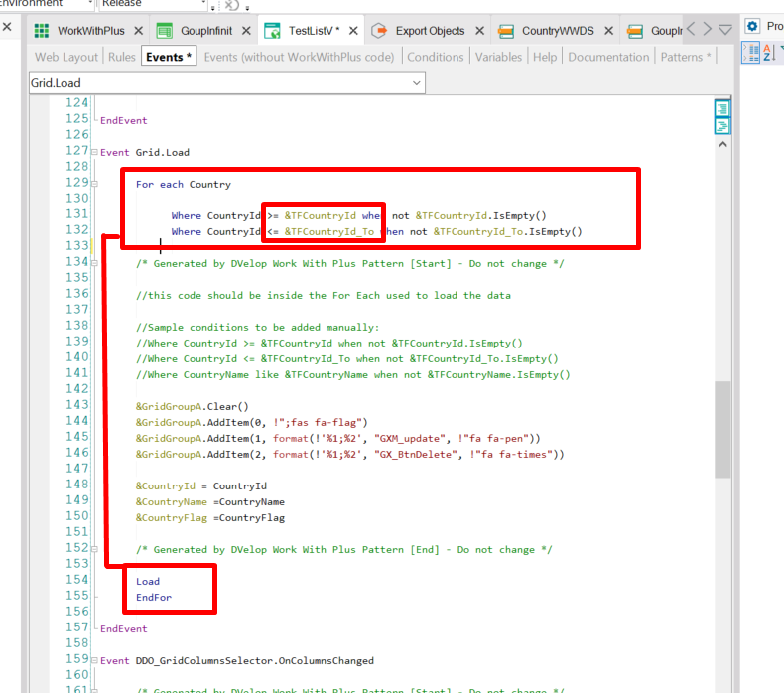This screenshot has width=784, height=693.
Task: Select the Events * section tab
Action: coord(169,57)
